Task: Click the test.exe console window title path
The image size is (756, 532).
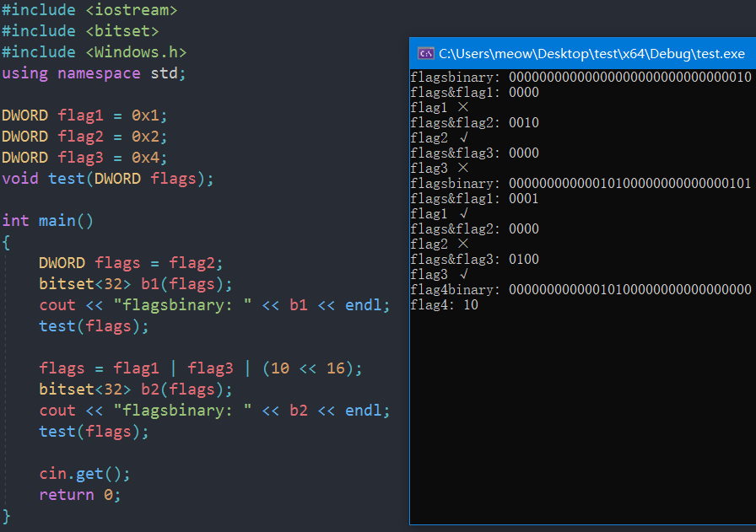Action: [x=591, y=53]
